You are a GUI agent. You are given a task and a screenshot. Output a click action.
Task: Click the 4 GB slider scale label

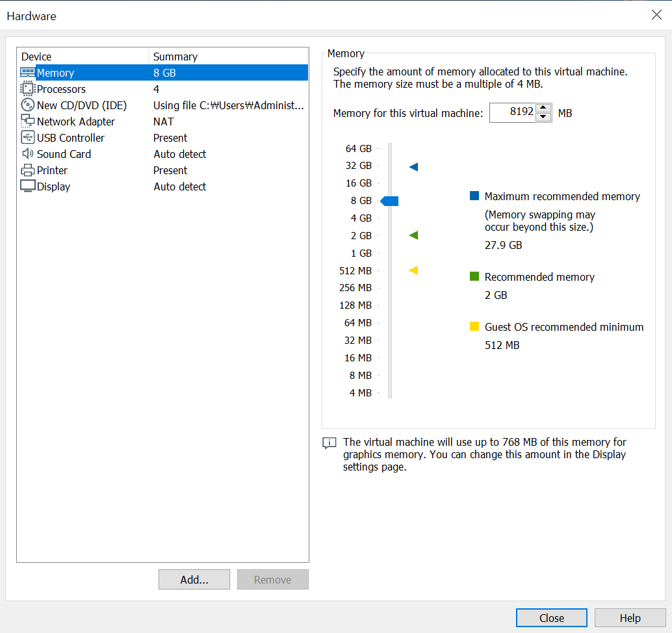point(361,218)
